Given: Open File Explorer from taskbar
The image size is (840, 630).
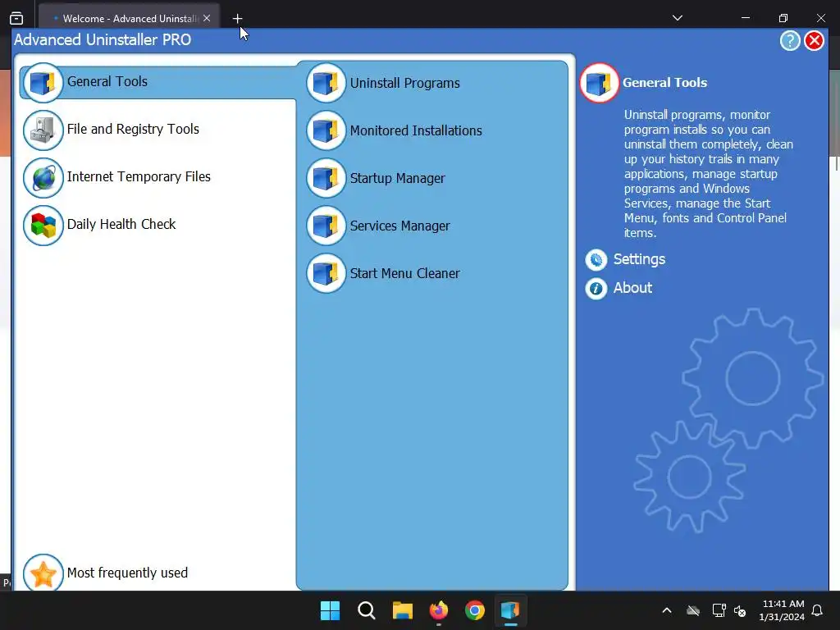Looking at the screenshot, I should tap(402, 610).
